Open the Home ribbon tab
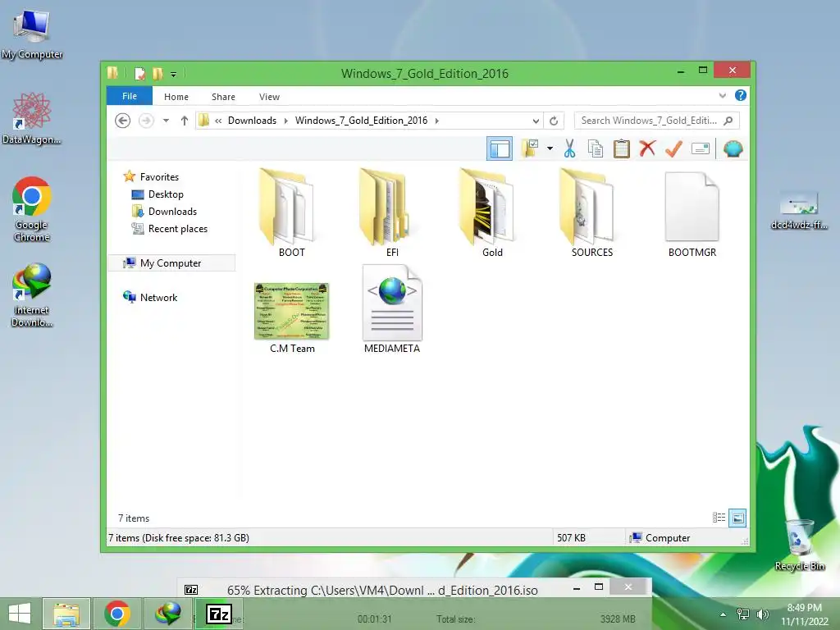This screenshot has height=630, width=840. point(176,97)
